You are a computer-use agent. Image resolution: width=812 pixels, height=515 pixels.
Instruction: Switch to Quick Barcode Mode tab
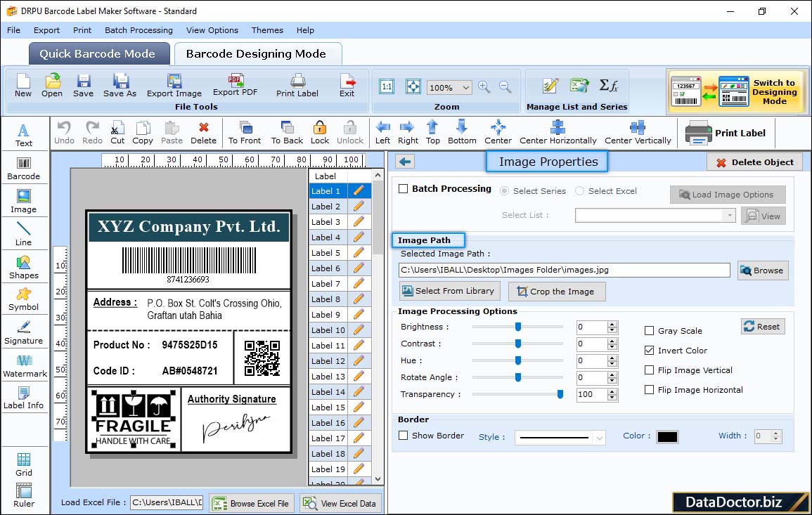[x=98, y=54]
